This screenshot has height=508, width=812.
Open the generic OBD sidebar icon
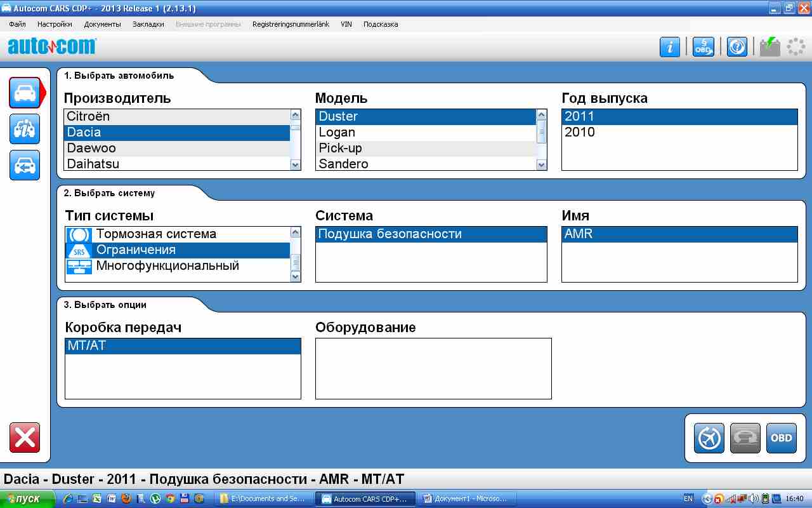coord(25,130)
